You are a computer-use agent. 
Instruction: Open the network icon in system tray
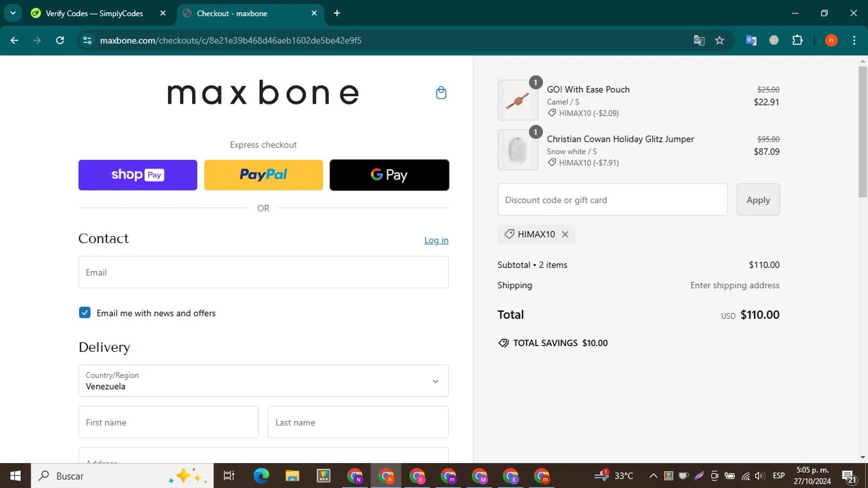point(745,476)
